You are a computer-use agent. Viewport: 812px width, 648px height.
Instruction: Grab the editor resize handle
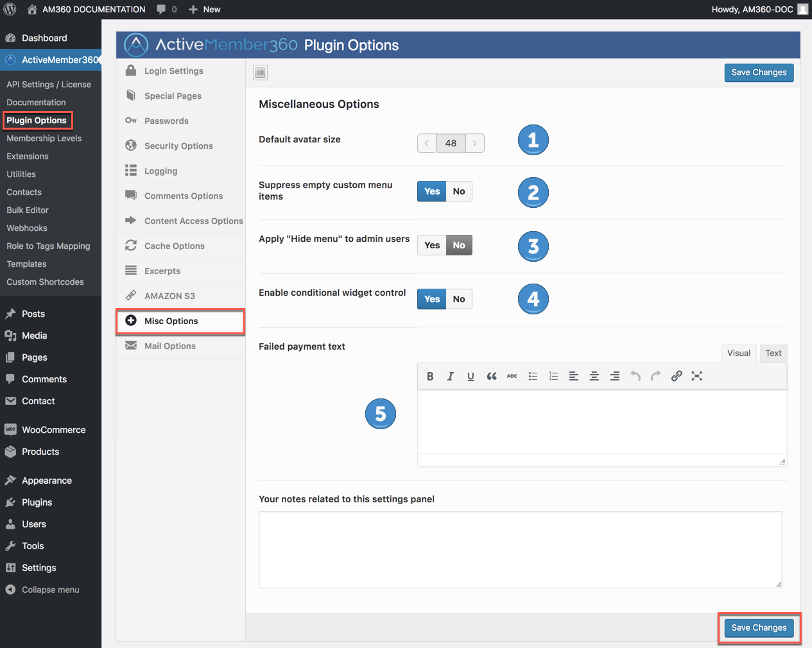(782, 461)
